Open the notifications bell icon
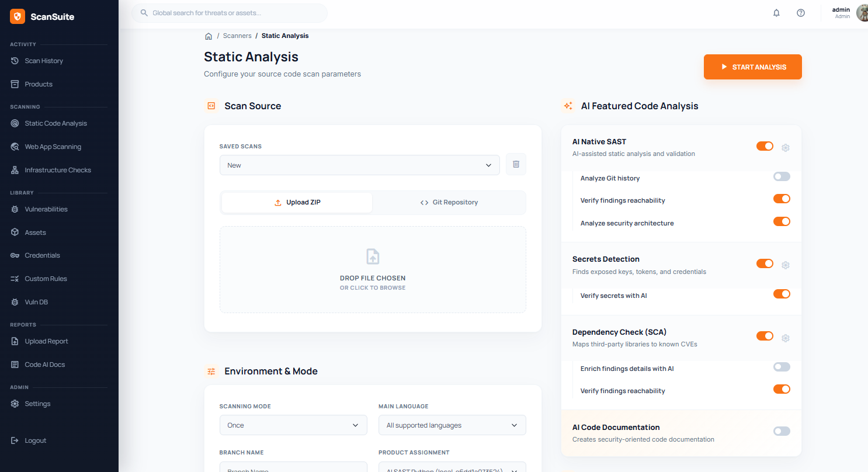This screenshot has width=868, height=472. tap(776, 13)
